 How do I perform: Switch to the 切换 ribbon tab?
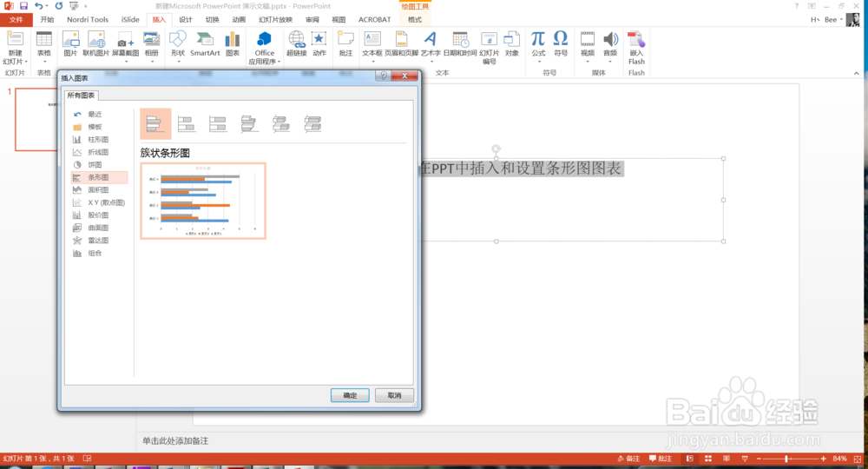[x=212, y=20]
